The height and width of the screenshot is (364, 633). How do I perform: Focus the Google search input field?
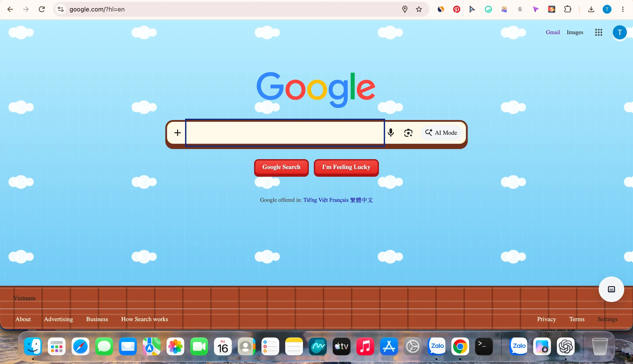pyautogui.click(x=285, y=133)
